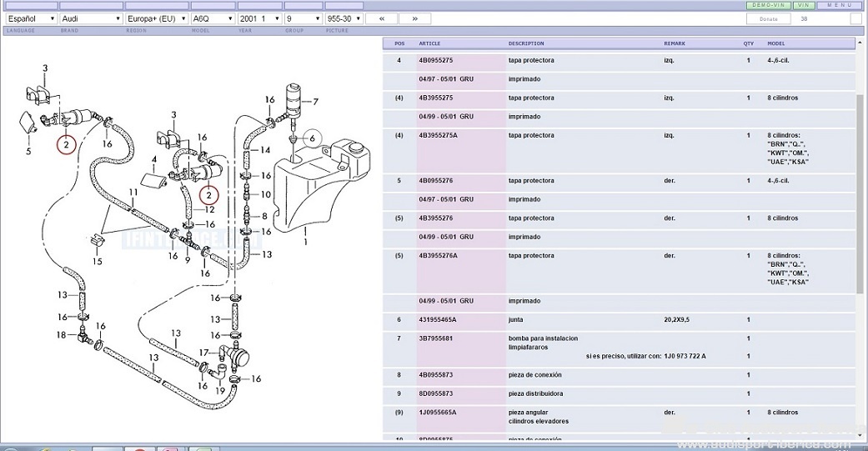Expand the Year dropdown showing 2001
The width and height of the screenshot is (868, 451).
(x=258, y=18)
